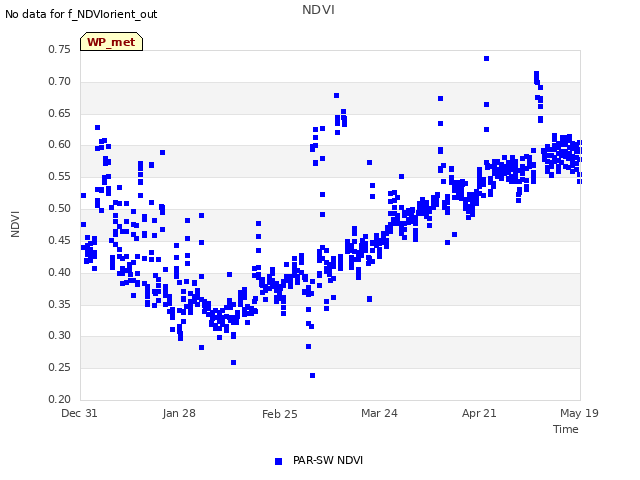Viewport: 640px width, 480px height.
Task: Click the 0.30 y-axis tick value
Action: point(60,336)
